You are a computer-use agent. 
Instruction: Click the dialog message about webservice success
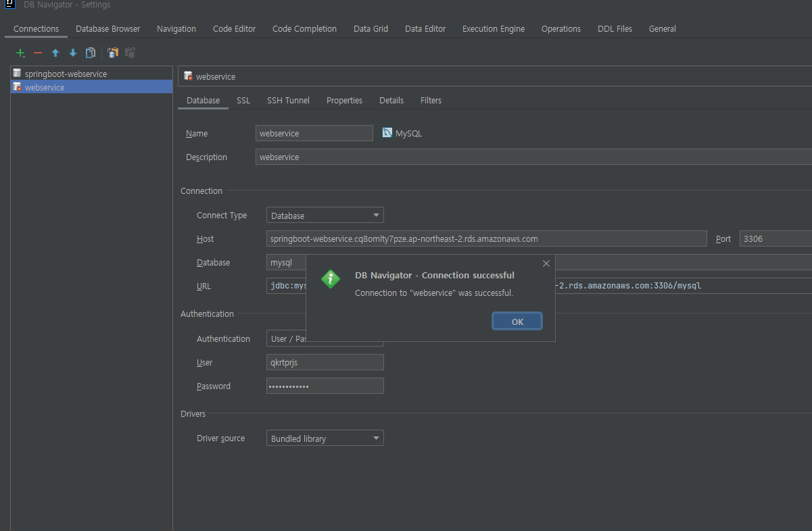click(434, 293)
